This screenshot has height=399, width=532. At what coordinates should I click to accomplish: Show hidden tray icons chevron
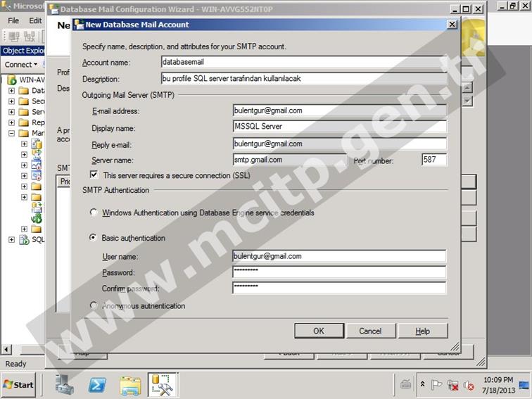click(x=422, y=384)
